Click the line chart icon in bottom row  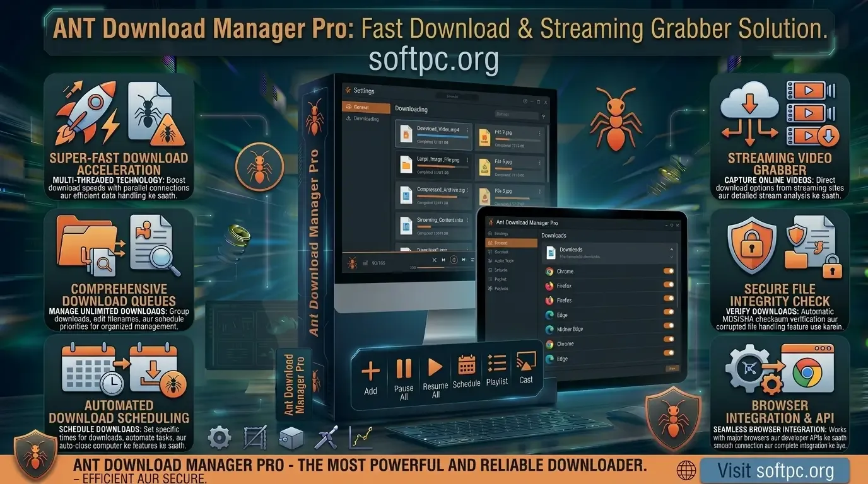[362, 437]
